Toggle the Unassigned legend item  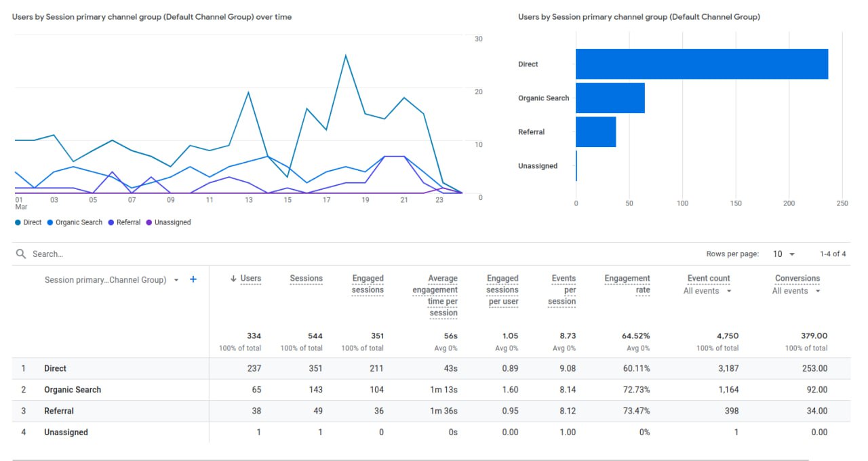[168, 222]
